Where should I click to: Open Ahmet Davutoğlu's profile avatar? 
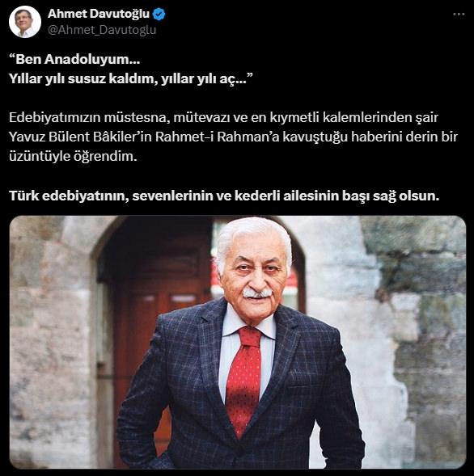coord(25,22)
